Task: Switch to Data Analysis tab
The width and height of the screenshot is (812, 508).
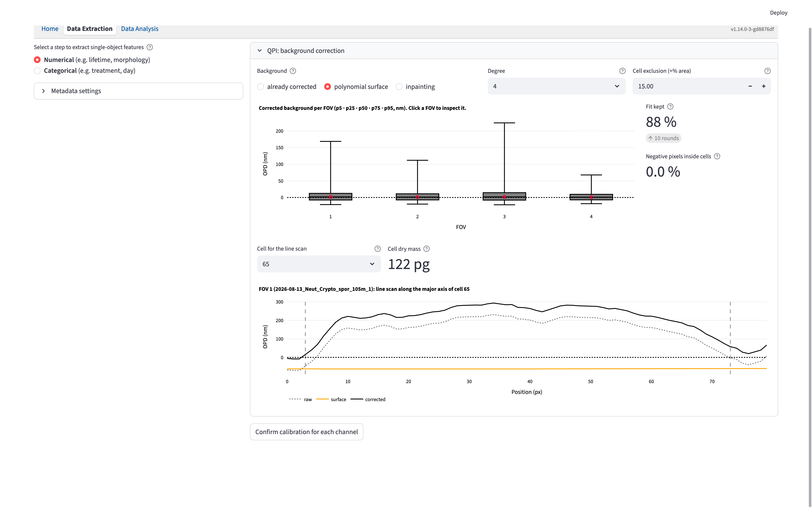Action: [140, 29]
